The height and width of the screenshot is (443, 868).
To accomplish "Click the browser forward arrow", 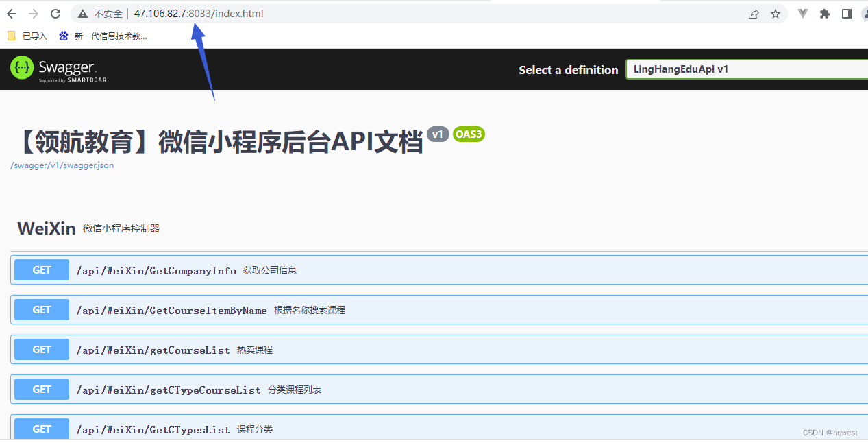I will point(34,14).
